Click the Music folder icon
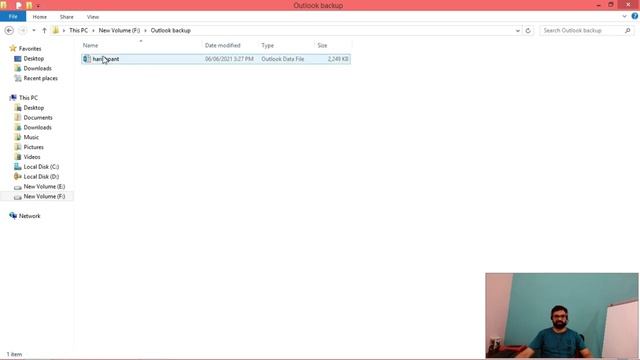 [x=18, y=137]
